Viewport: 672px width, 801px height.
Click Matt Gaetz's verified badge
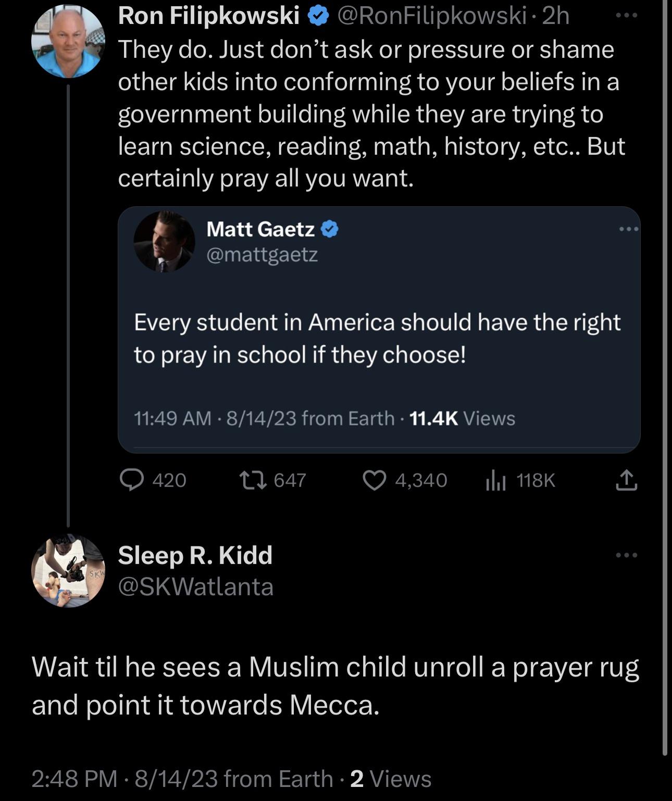point(330,229)
